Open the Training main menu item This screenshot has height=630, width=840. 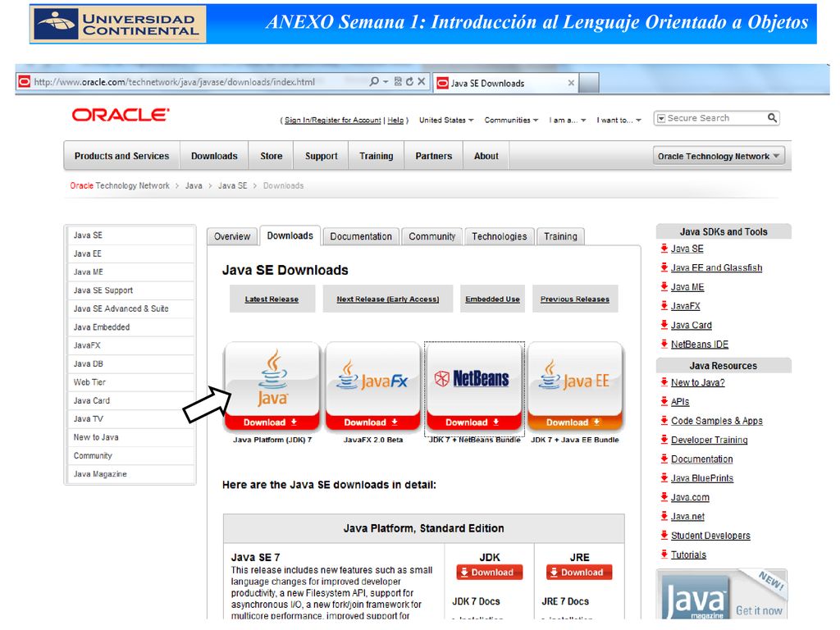point(376,156)
